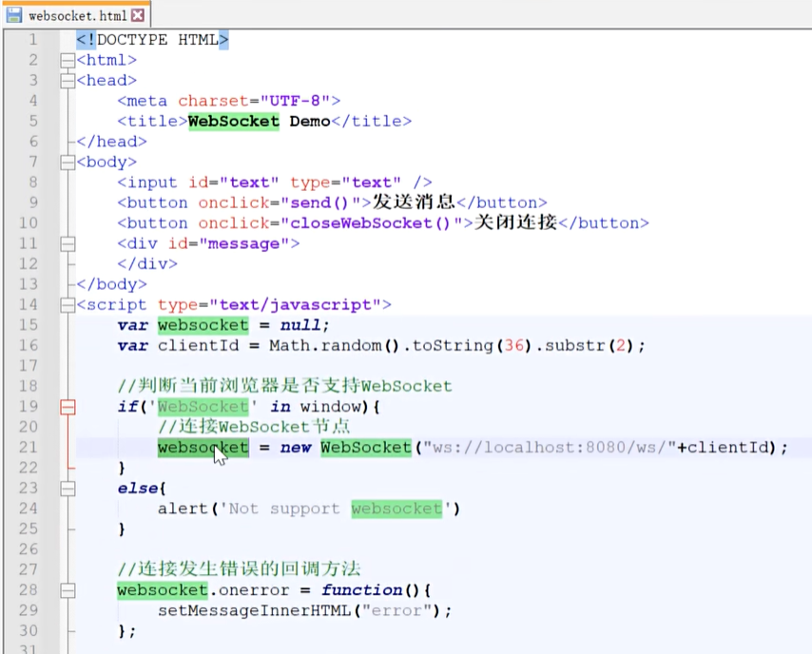Click .substr(2) on line 16
Screen dimensions: 812x654
(585, 345)
